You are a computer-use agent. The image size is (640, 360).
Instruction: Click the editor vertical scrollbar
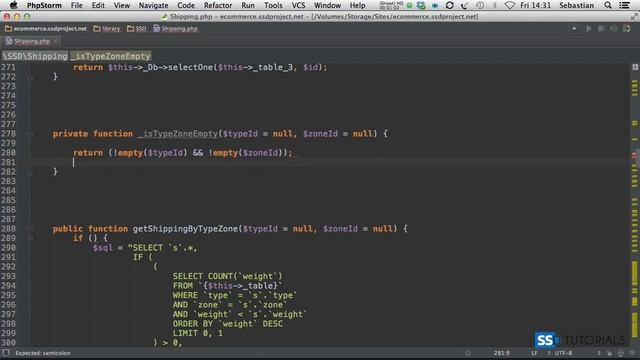click(x=635, y=204)
